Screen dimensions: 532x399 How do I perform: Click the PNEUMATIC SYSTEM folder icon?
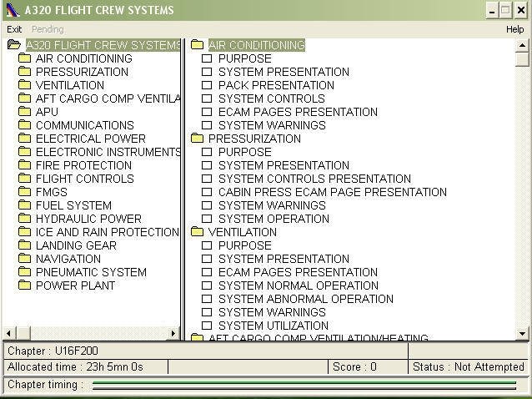coord(24,271)
